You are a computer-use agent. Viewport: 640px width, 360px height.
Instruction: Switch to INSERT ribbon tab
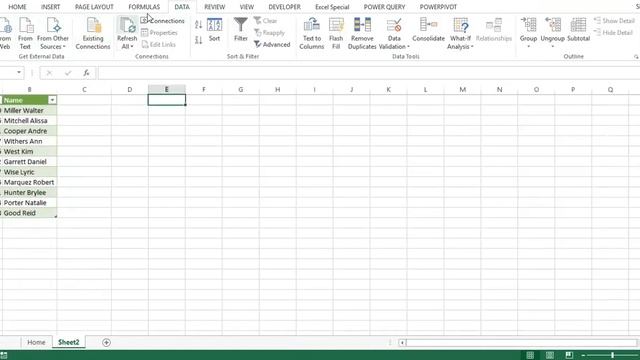[50, 7]
